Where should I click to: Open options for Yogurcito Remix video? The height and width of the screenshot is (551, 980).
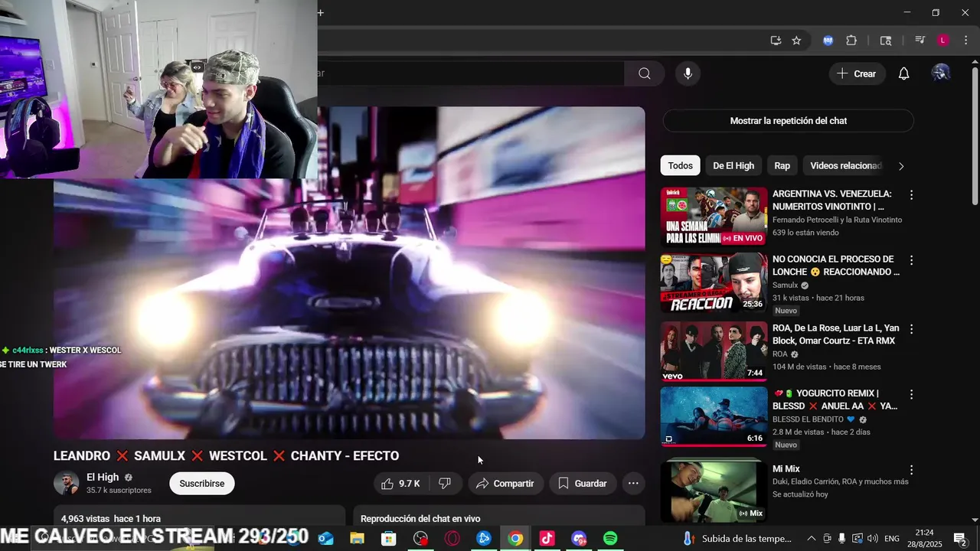coord(911,394)
